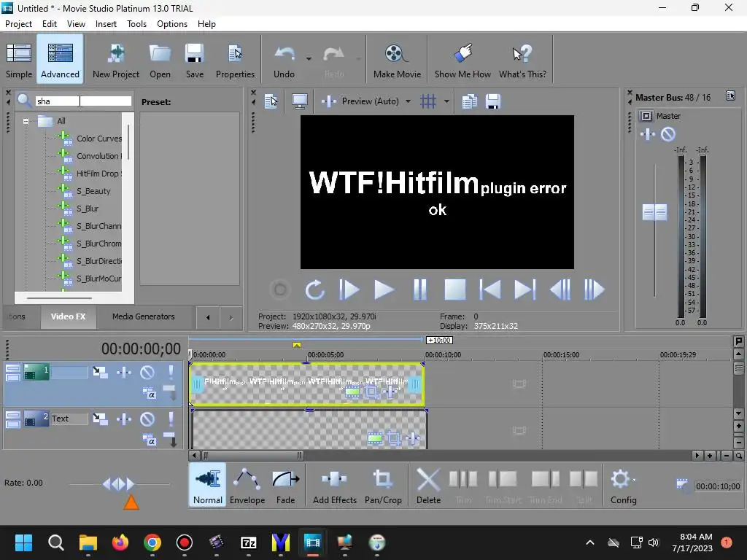Save preview snapshot to file
The image size is (747, 560).
tap(493, 101)
